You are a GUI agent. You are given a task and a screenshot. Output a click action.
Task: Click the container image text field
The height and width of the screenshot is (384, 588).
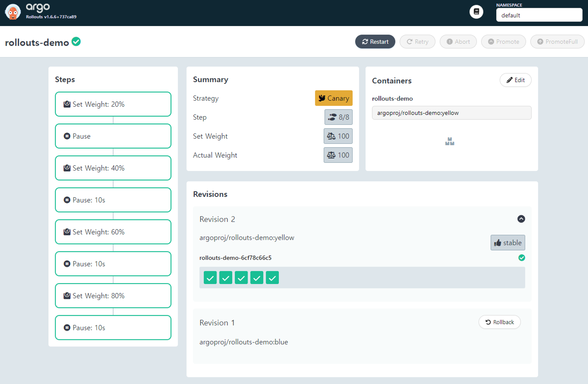(x=451, y=113)
